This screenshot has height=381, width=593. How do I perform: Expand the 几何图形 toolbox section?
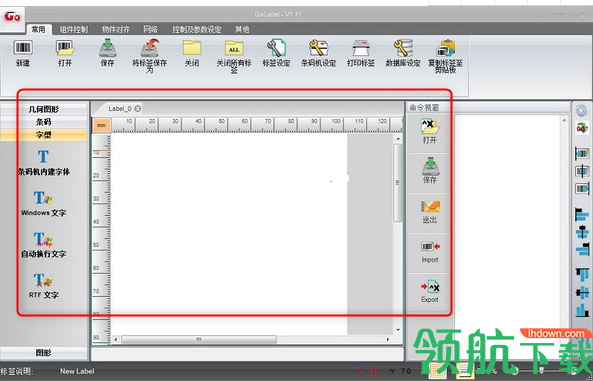pos(44,109)
